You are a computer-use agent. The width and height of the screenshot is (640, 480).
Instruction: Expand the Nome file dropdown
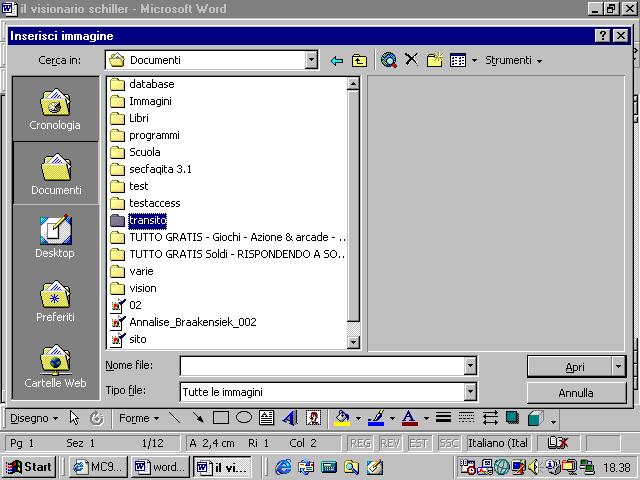coord(470,366)
